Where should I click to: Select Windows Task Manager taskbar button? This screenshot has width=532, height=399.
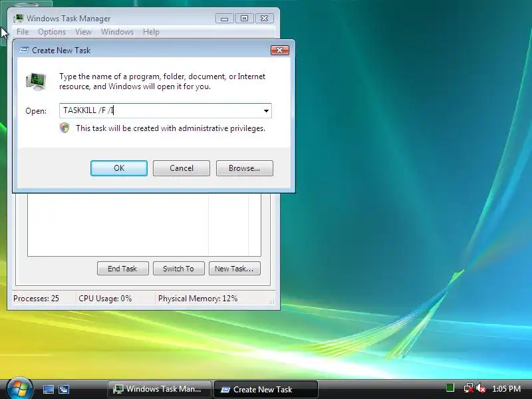click(159, 389)
